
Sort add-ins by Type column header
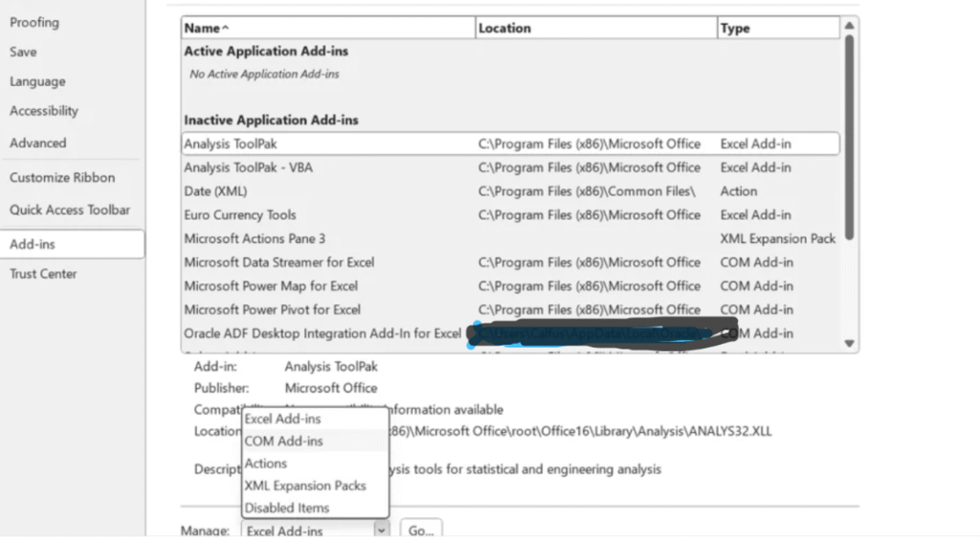click(778, 28)
